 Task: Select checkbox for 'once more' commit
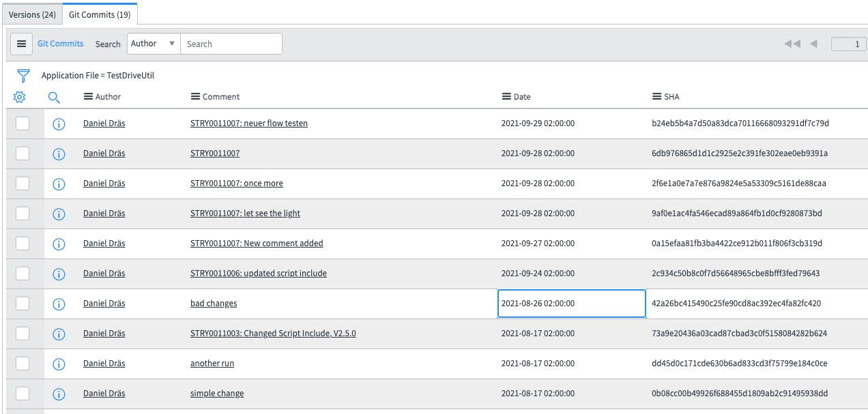click(x=23, y=183)
